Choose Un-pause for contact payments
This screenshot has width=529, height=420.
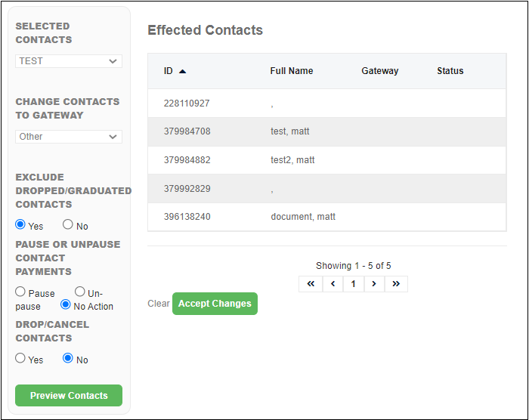point(80,292)
